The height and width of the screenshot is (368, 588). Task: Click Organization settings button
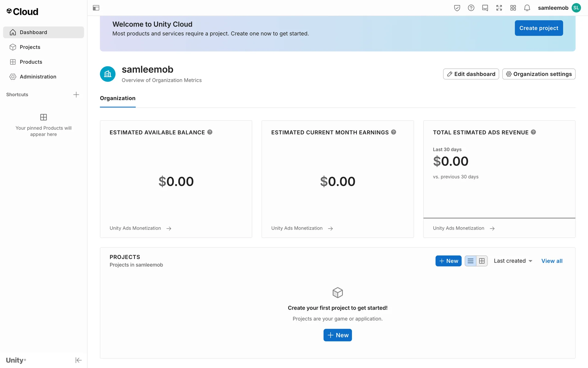click(538, 74)
